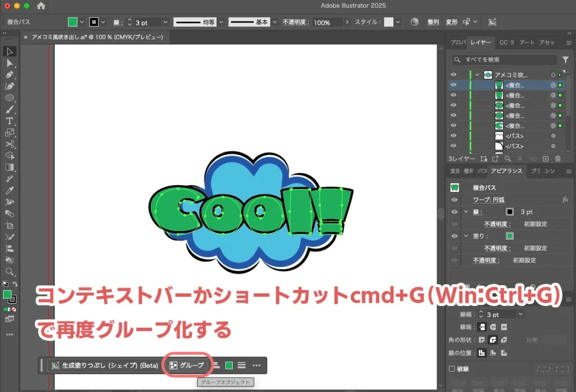Click the Layers panel filter icon
This screenshot has height=392, width=576.
click(565, 60)
